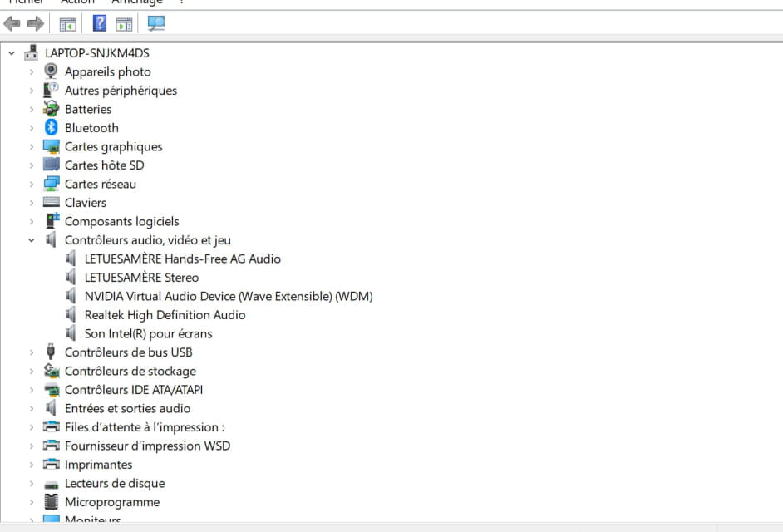
Task: Click the Forward arrow toolbar button
Action: (36, 23)
